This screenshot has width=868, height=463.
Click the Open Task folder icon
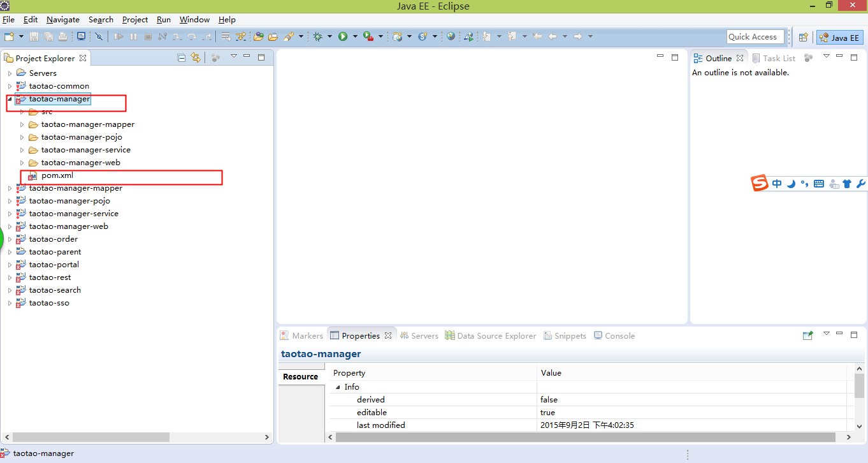point(273,36)
